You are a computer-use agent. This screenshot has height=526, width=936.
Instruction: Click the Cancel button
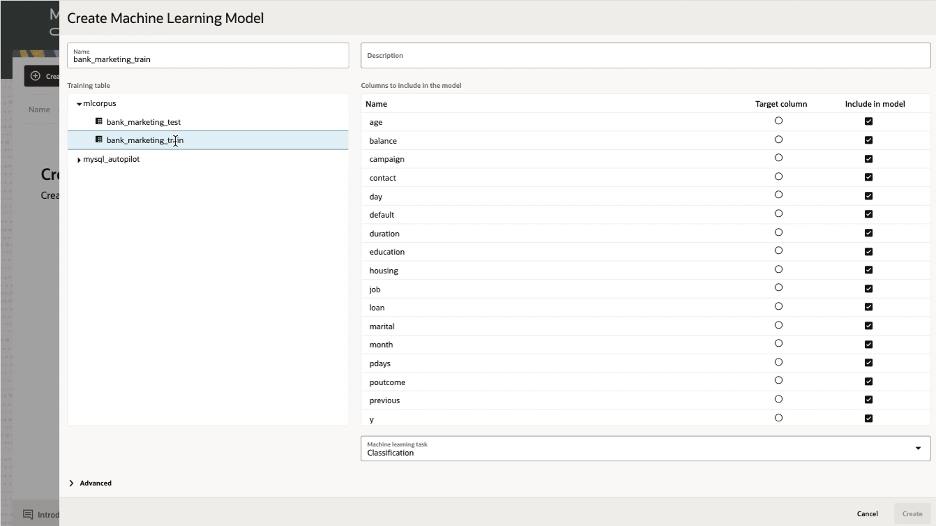(867, 513)
